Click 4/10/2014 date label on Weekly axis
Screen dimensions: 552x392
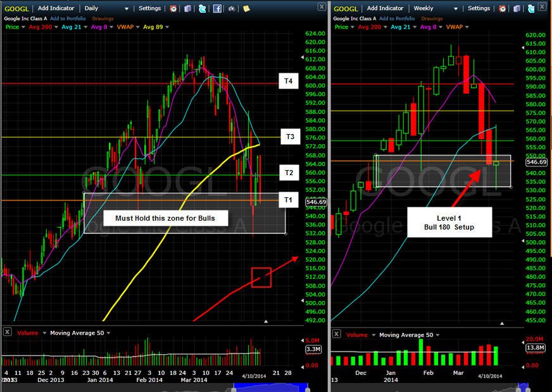pos(490,376)
